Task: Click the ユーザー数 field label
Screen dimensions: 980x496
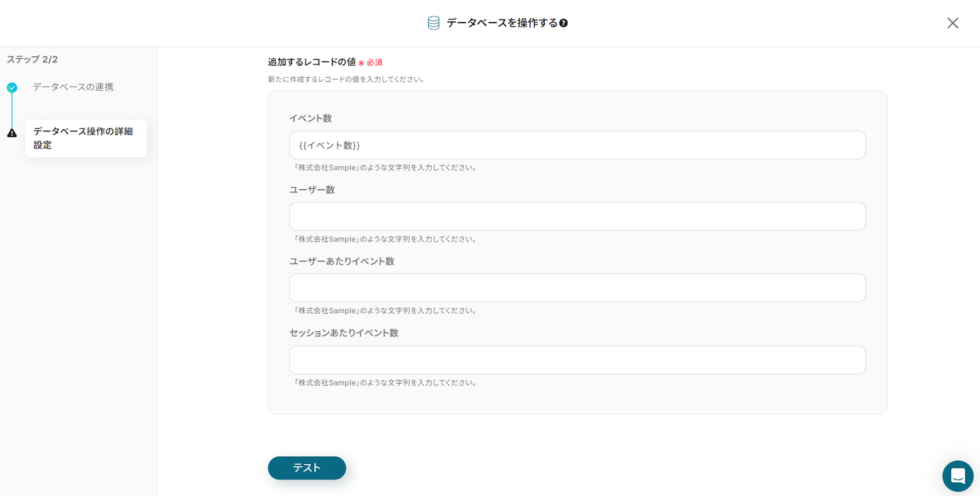Action: 312,190
